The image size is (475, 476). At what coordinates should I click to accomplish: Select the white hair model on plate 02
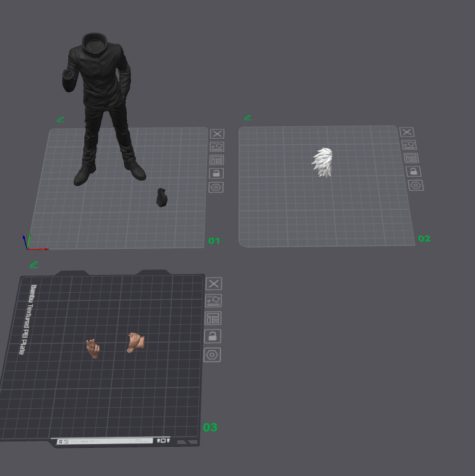tap(322, 163)
